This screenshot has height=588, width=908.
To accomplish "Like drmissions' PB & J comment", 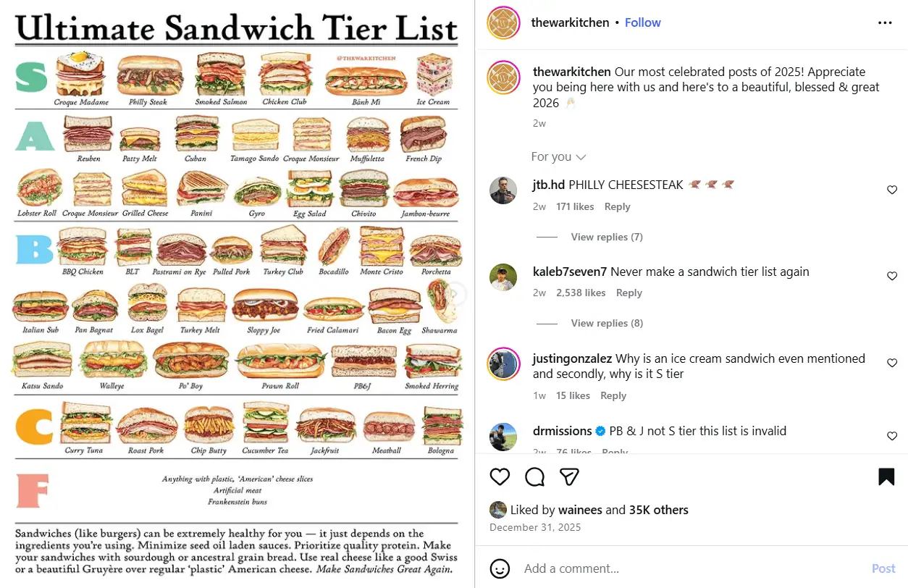I will [x=892, y=436].
